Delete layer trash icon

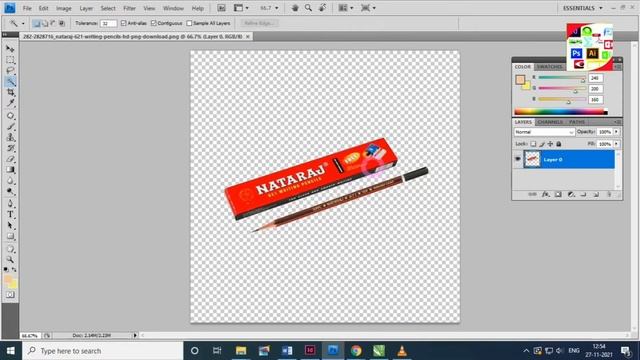coord(609,195)
